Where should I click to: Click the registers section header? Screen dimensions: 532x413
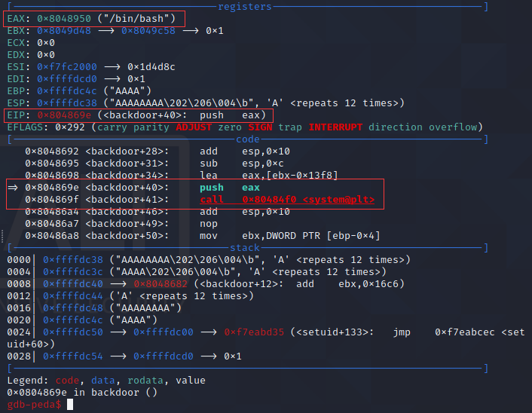point(245,7)
